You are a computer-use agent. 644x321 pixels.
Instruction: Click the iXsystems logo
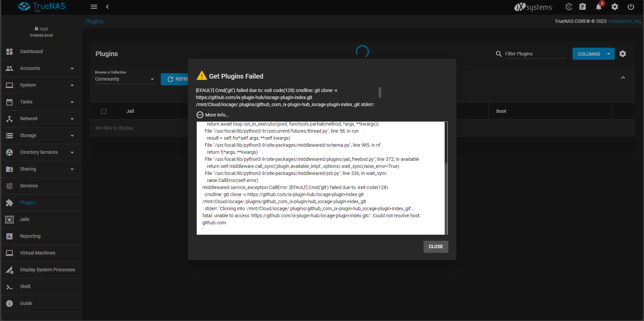point(533,7)
